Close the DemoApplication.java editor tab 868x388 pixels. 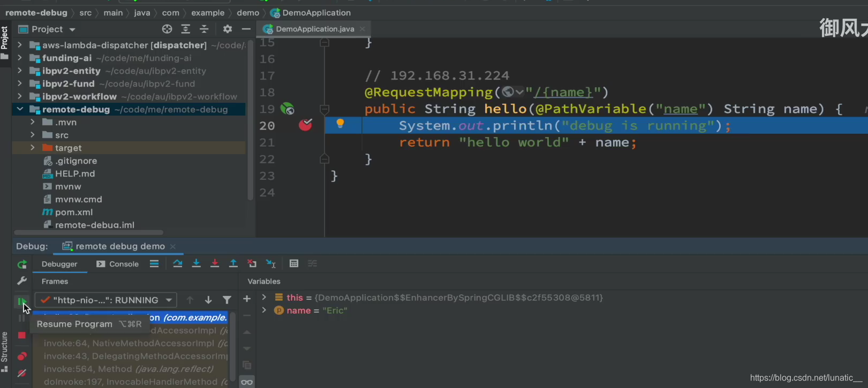tap(363, 29)
